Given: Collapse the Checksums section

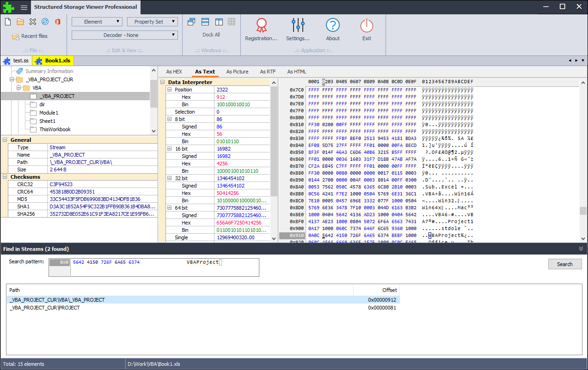Looking at the screenshot, I should [x=5, y=177].
